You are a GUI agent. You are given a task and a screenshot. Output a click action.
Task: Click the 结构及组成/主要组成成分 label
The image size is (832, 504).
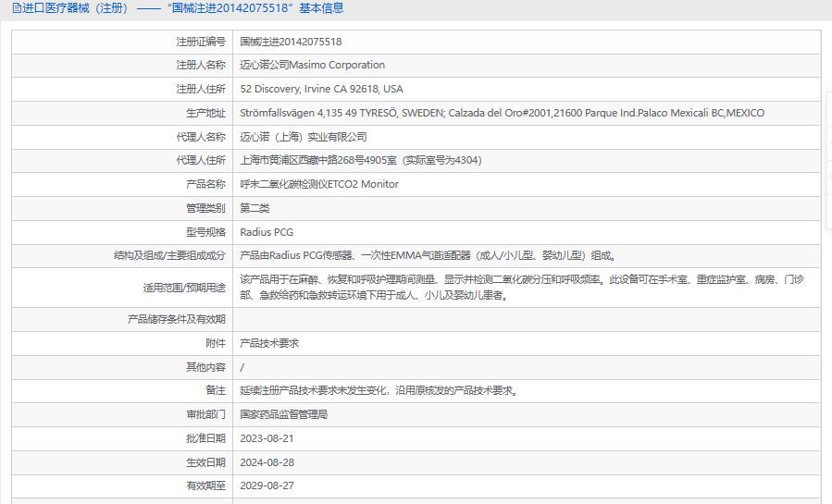click(x=169, y=255)
